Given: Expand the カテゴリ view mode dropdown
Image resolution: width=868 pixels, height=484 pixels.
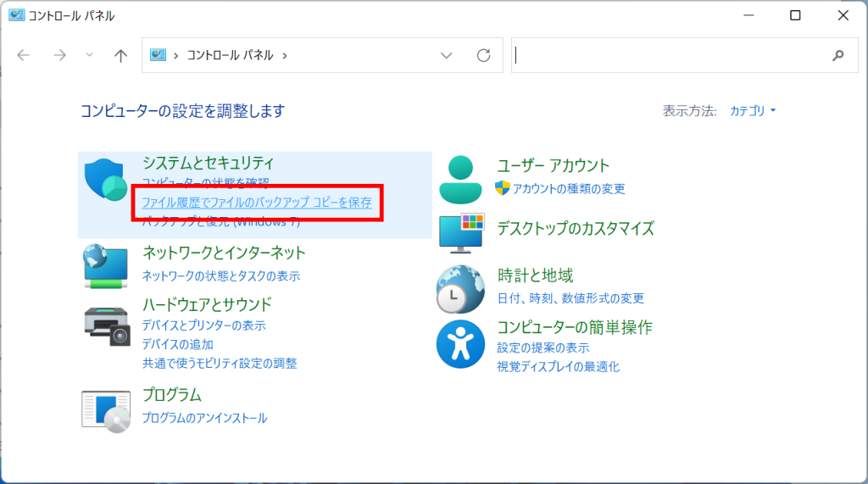Looking at the screenshot, I should 754,111.
